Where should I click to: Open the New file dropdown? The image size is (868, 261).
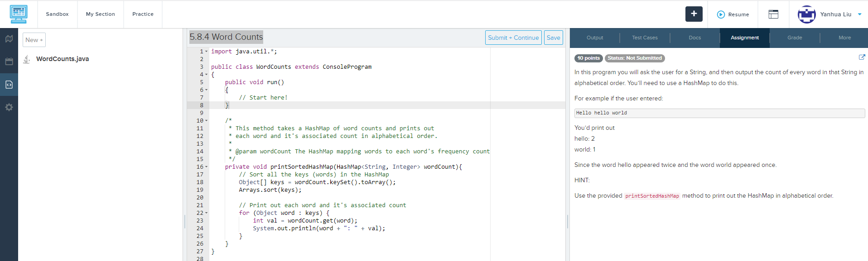click(34, 40)
